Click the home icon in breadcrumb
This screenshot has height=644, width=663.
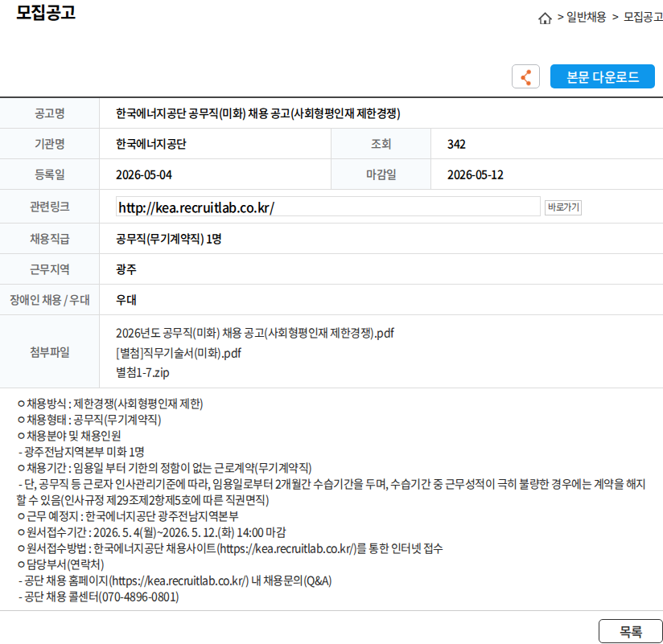[545, 18]
